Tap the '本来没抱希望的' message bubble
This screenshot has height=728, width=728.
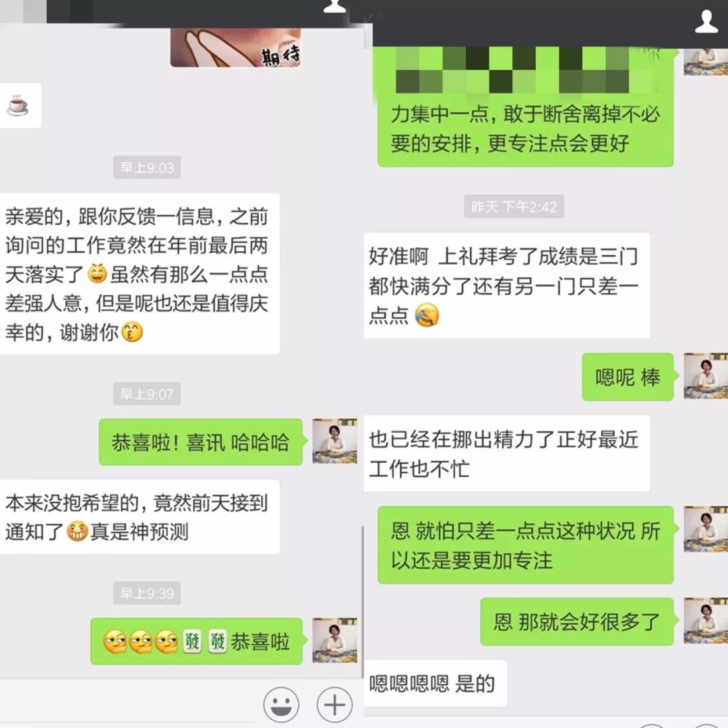(138, 517)
